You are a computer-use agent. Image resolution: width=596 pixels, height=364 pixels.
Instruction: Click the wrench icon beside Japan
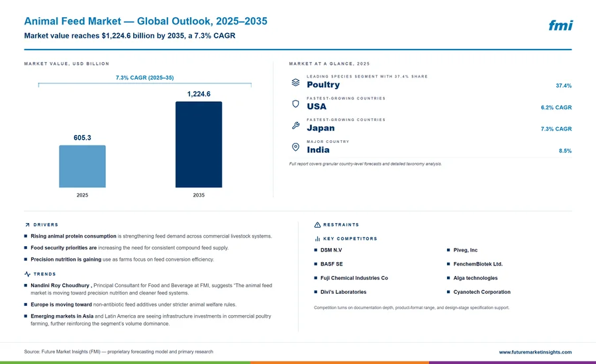pyautogui.click(x=295, y=125)
